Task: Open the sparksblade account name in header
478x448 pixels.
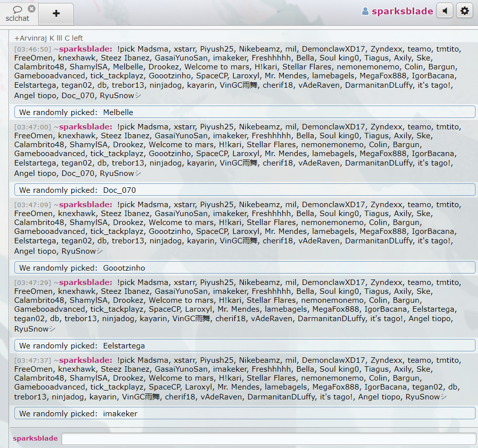Action: [402, 11]
